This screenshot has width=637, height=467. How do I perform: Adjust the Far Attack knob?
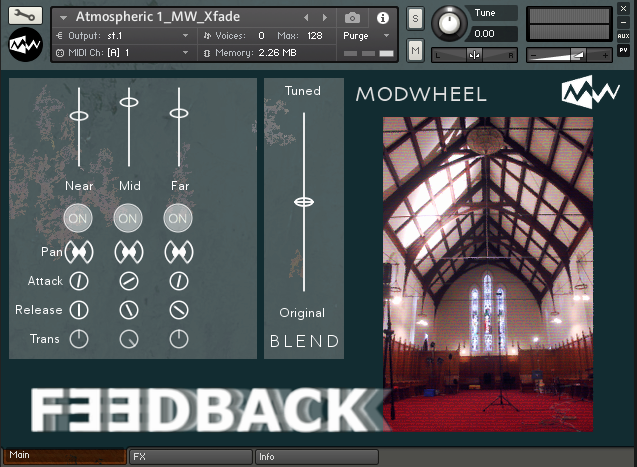coord(179,281)
